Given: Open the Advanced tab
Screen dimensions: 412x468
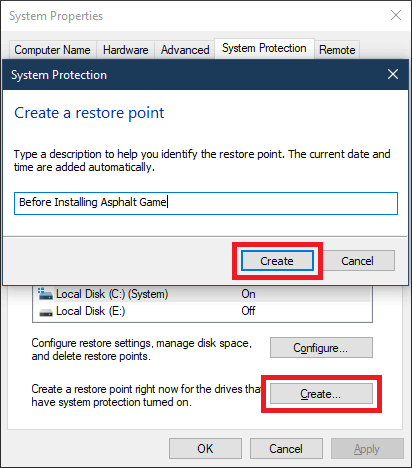Looking at the screenshot, I should click(x=185, y=50).
